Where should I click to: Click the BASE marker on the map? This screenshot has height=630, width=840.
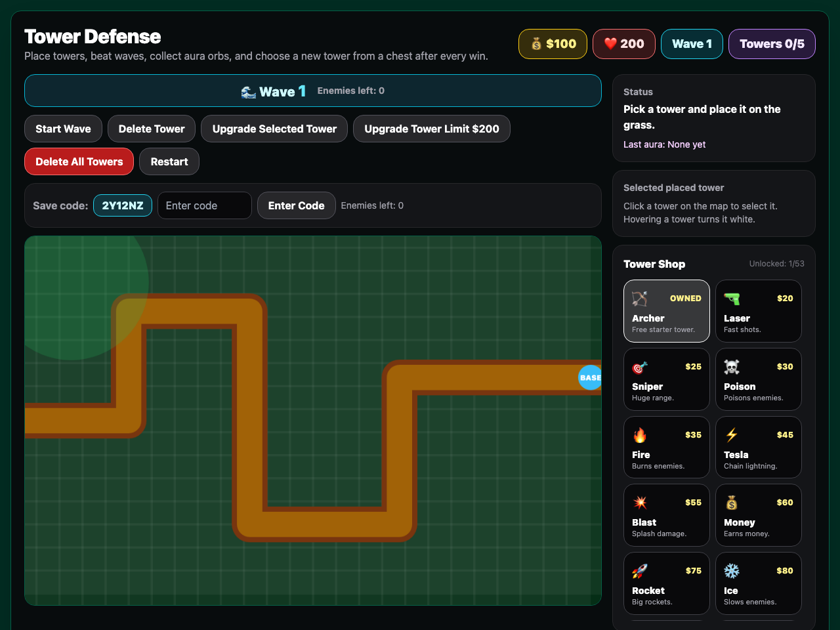tap(590, 377)
